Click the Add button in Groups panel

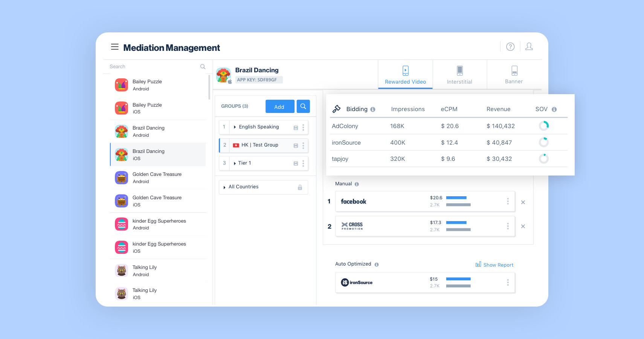click(x=280, y=106)
